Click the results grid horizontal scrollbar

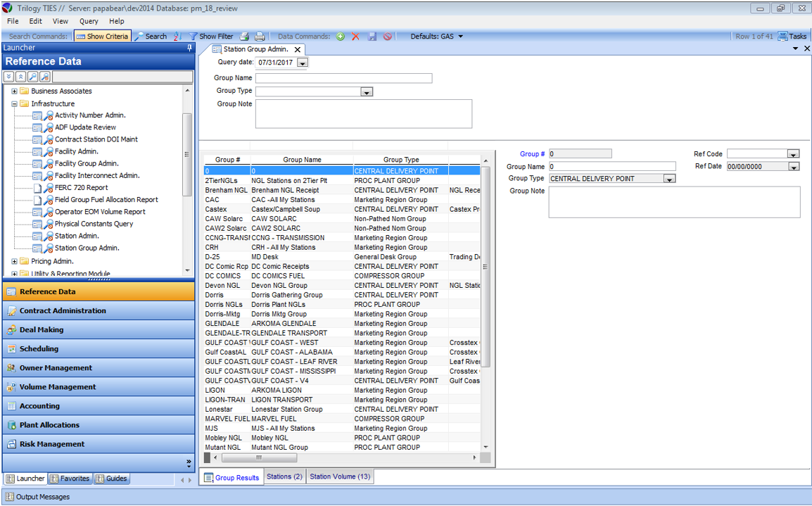[x=259, y=457]
